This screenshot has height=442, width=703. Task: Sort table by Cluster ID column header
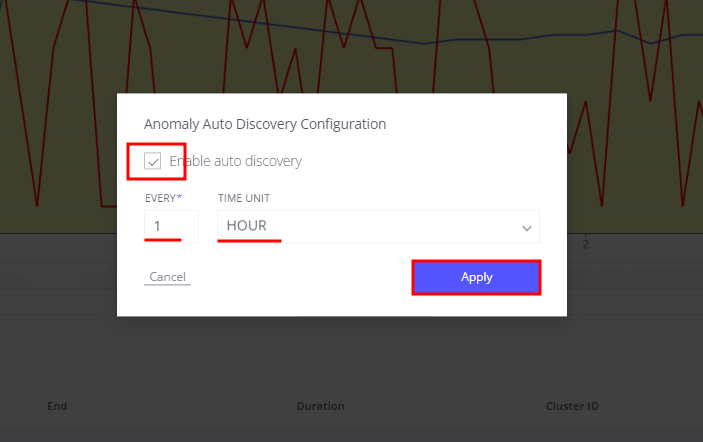click(572, 406)
